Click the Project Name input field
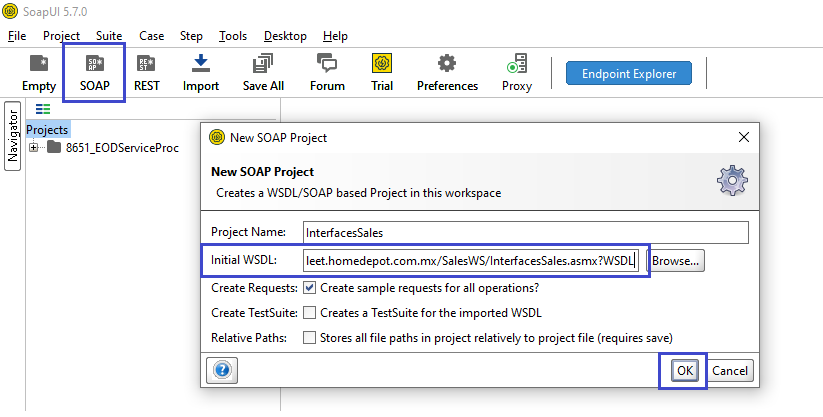823x417 pixels. 526,233
